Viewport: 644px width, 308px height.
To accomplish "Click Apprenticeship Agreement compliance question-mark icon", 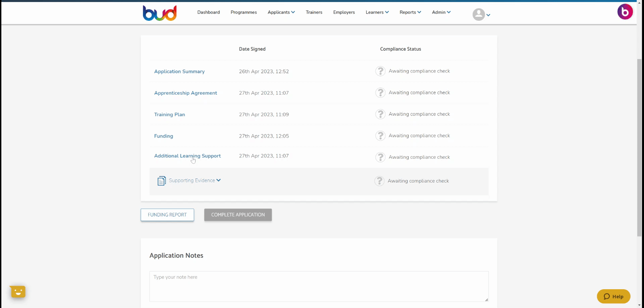I will click(x=380, y=93).
